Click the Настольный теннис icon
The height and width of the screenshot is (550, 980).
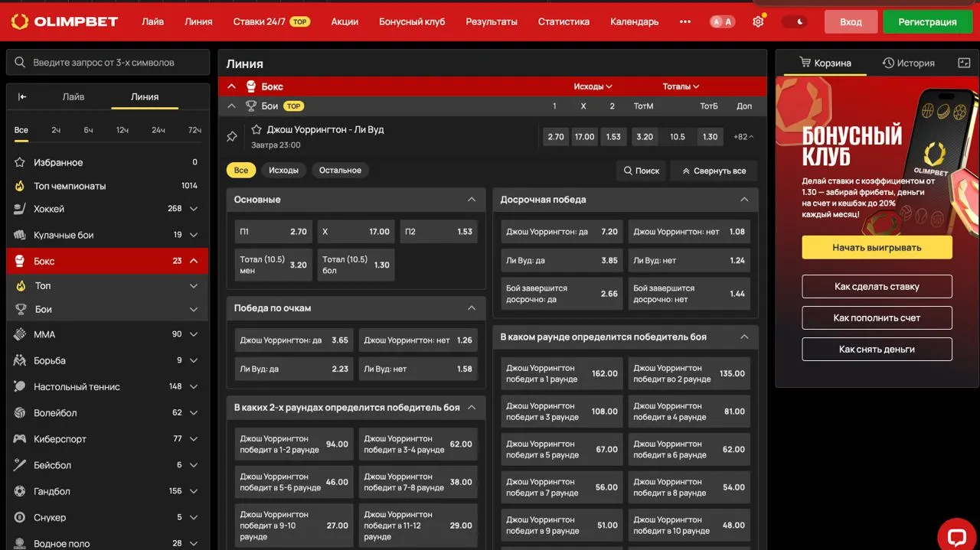[20, 386]
